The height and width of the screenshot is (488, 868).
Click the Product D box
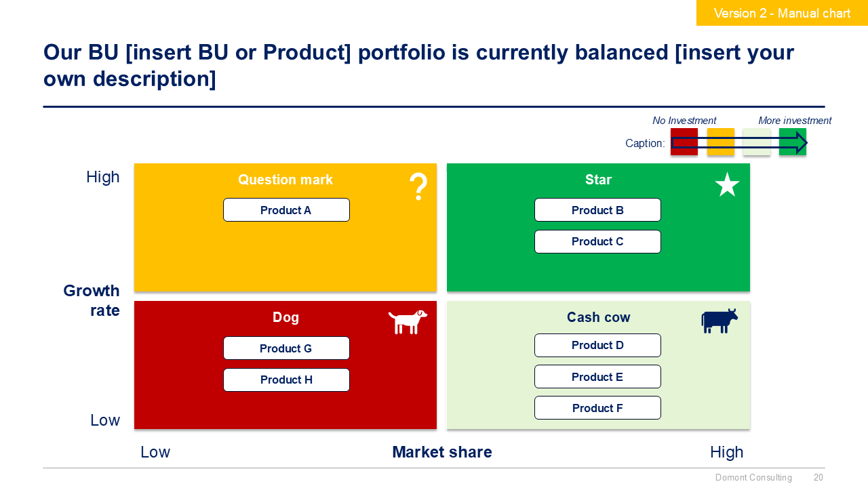(x=597, y=345)
